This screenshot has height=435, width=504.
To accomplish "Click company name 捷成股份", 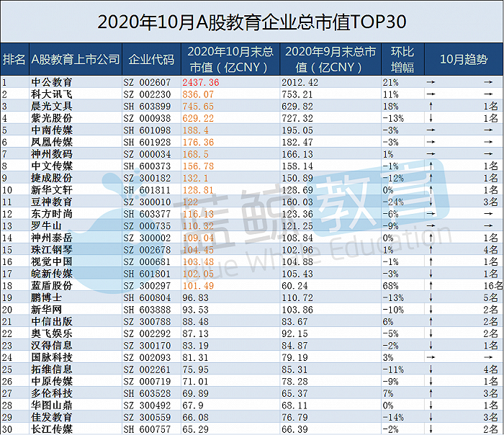I will pyautogui.click(x=52, y=178).
